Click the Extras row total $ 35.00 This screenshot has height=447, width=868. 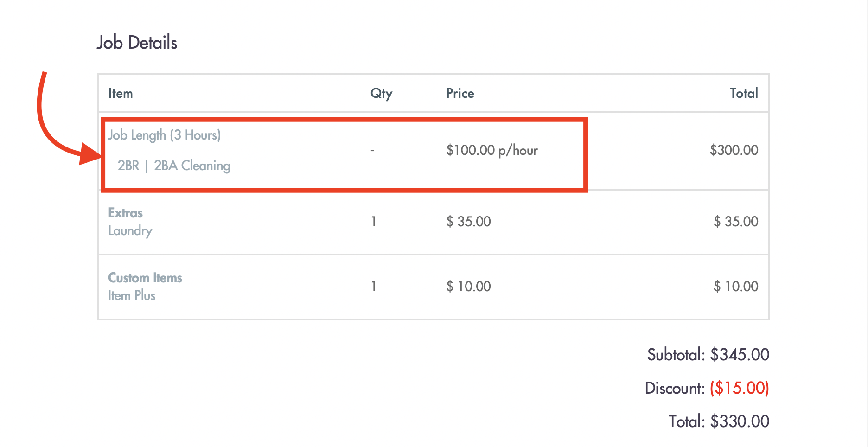tap(736, 221)
